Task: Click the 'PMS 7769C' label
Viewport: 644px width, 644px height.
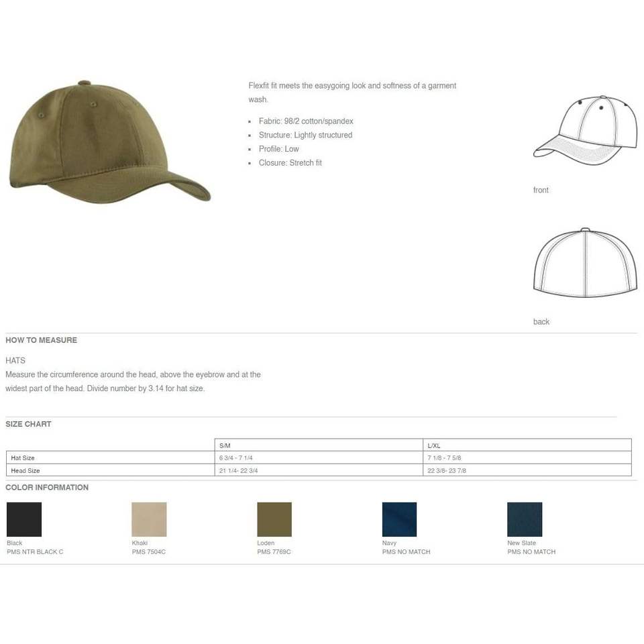Action: (x=274, y=551)
